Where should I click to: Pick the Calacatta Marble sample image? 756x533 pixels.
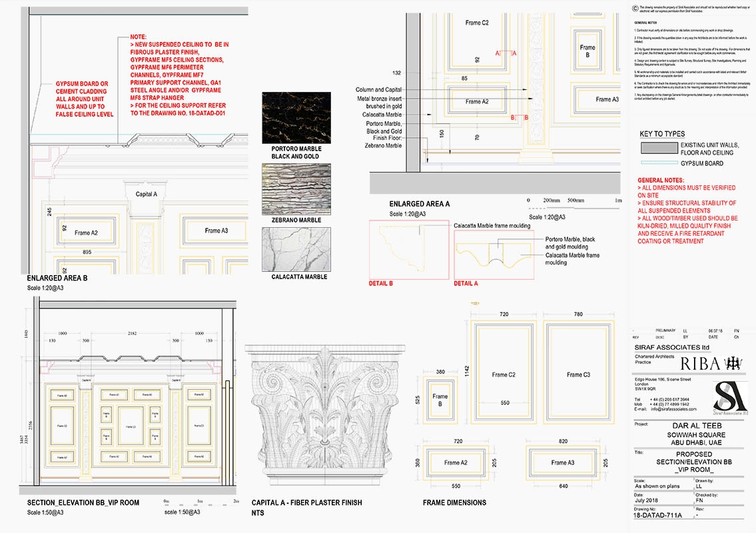pos(296,248)
